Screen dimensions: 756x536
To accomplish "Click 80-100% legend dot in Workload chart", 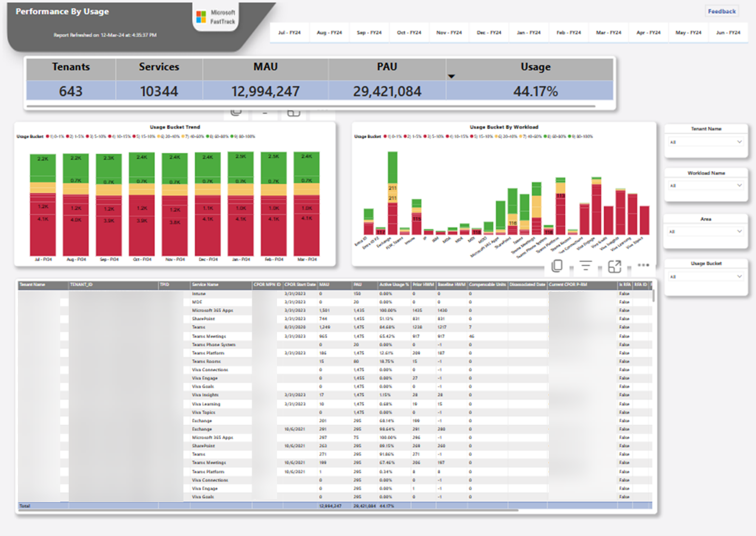I will click(x=569, y=136).
